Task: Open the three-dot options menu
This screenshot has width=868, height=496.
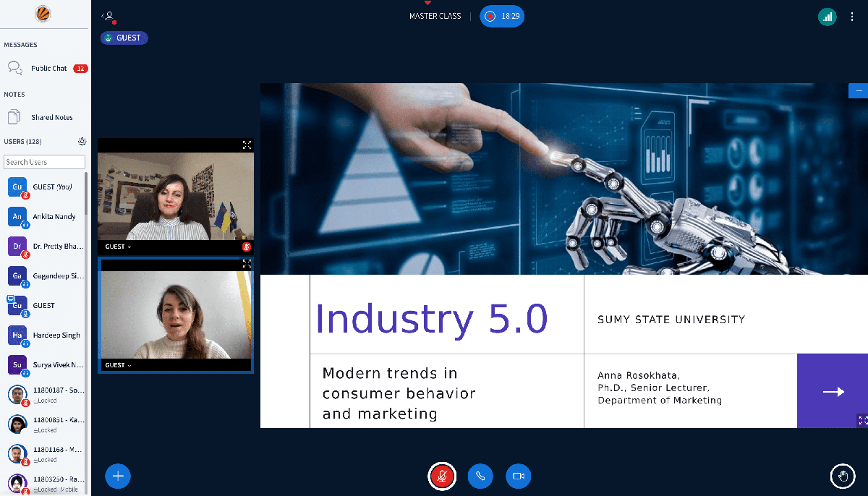Action: [x=852, y=17]
